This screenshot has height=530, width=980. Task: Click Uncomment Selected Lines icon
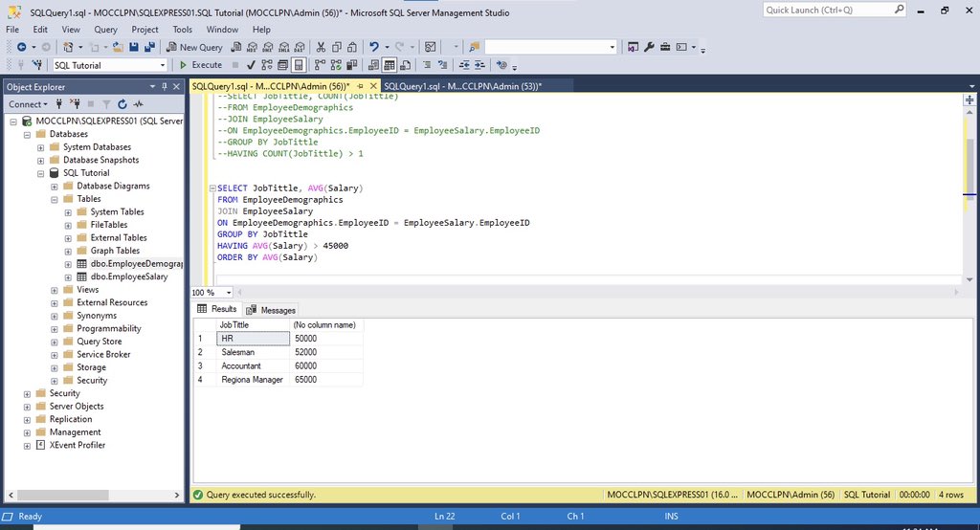(442, 65)
